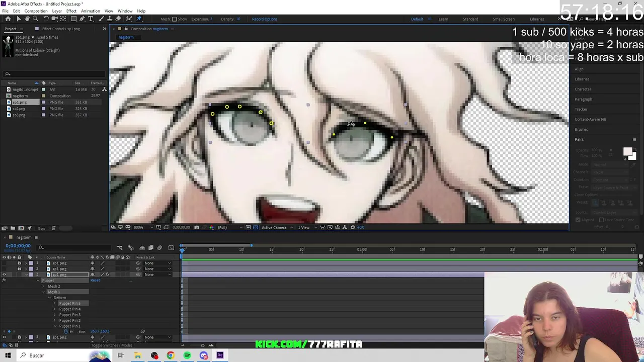644x362 pixels.
Task: Open the Graph Editor icon in timeline
Action: pyautogui.click(x=171, y=247)
